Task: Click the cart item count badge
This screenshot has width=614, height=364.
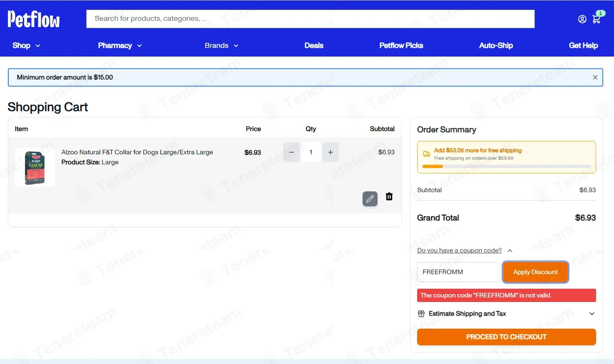Action: [x=600, y=13]
